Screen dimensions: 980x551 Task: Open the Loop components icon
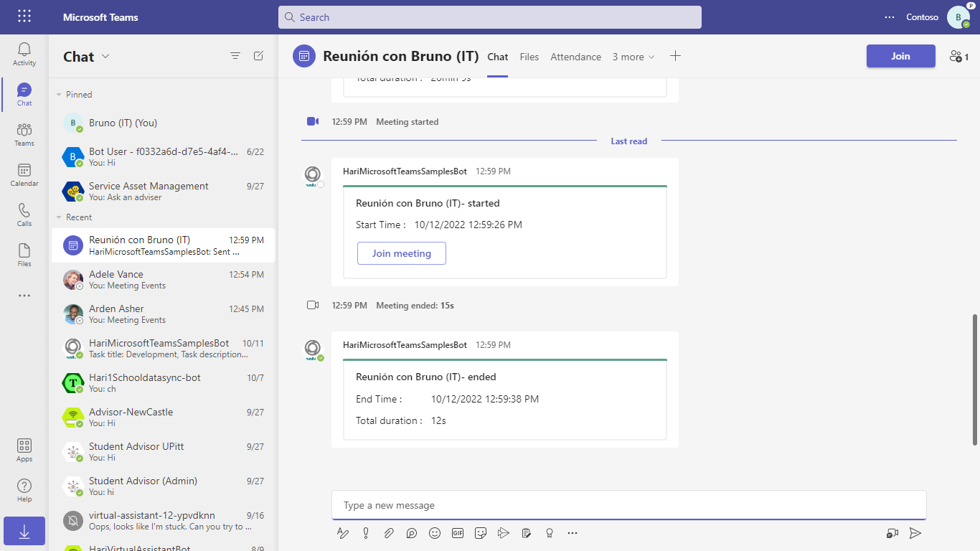[x=412, y=533]
